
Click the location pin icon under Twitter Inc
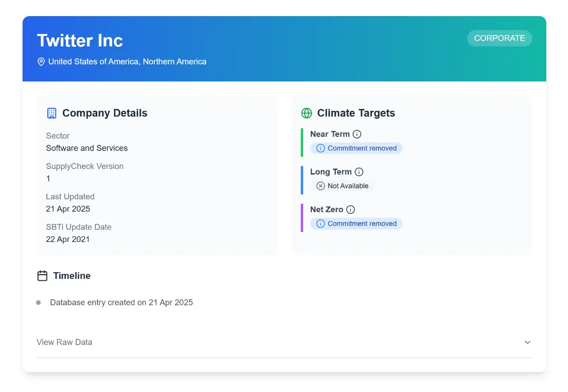[41, 62]
